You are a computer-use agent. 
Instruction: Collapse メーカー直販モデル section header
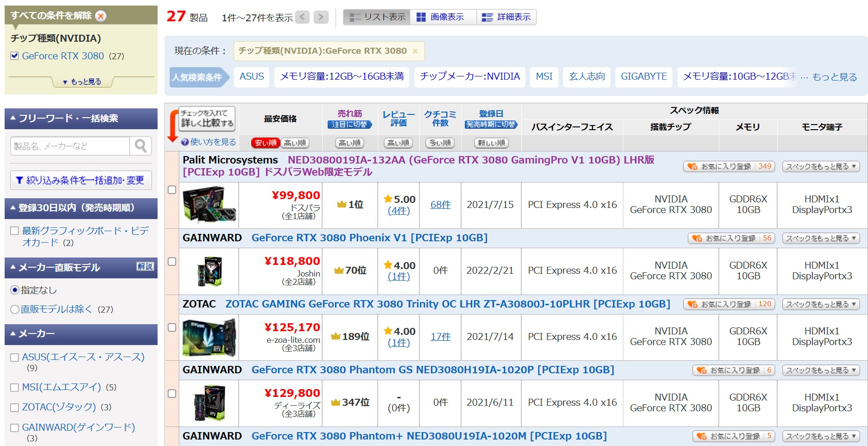click(x=81, y=268)
